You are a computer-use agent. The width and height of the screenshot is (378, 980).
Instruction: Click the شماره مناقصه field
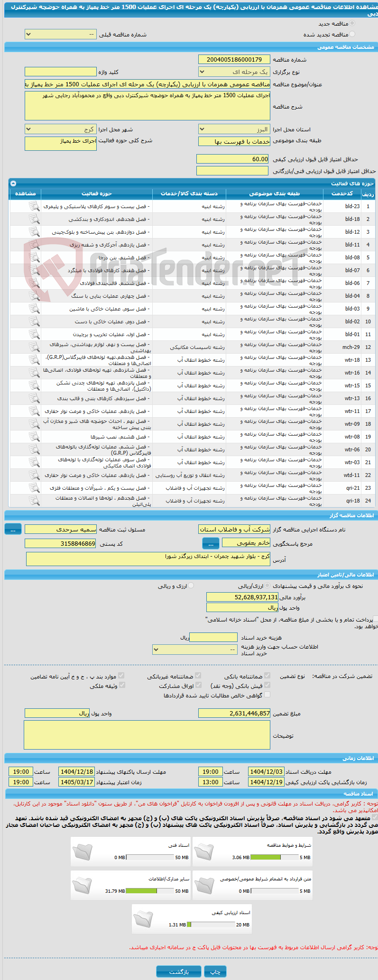pyautogui.click(x=234, y=59)
